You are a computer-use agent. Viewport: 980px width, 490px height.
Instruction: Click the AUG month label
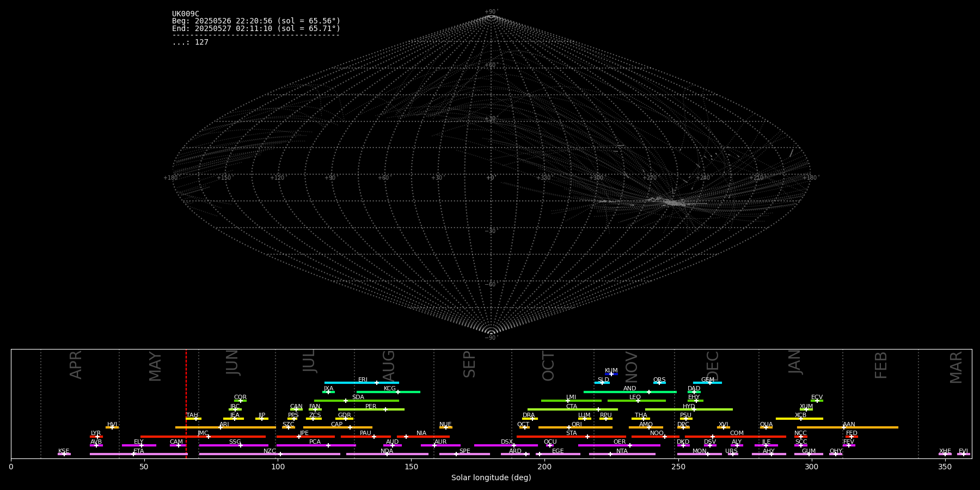coord(389,365)
